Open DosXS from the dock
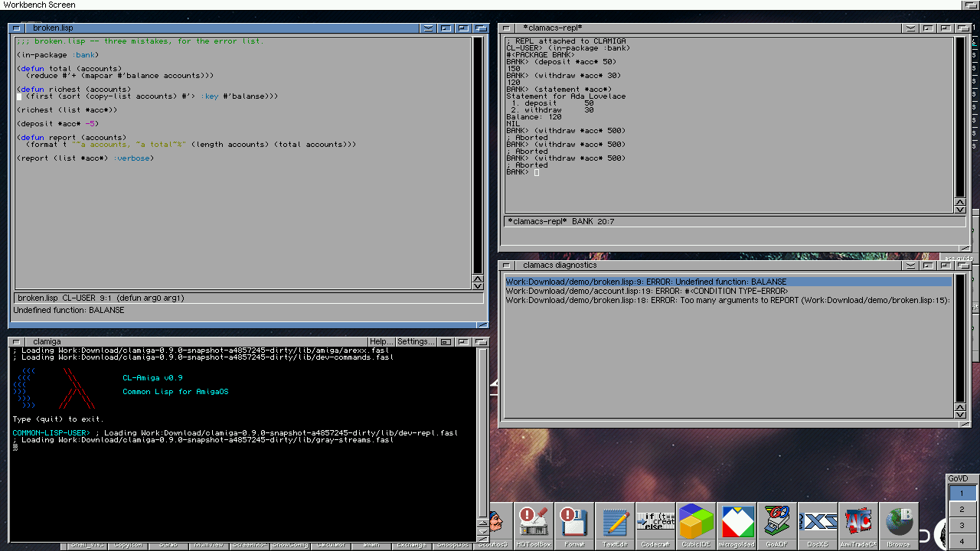980x551 pixels. pyautogui.click(x=818, y=526)
